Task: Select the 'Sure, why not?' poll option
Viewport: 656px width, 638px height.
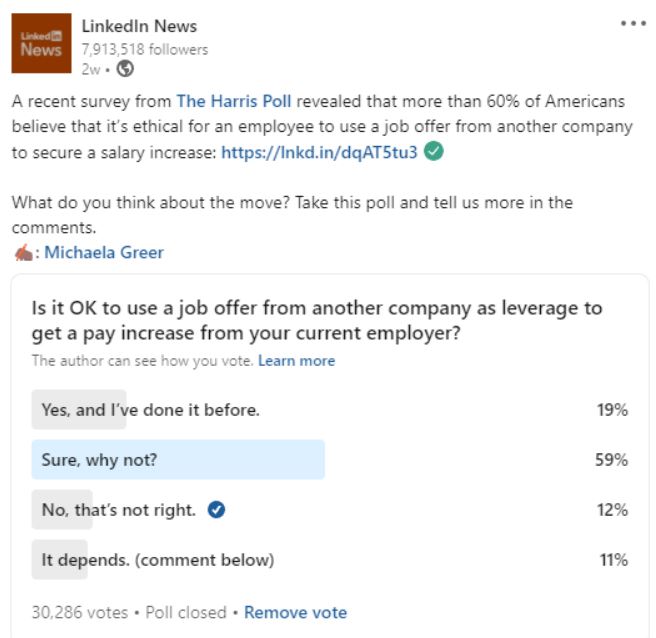Action: [330, 459]
